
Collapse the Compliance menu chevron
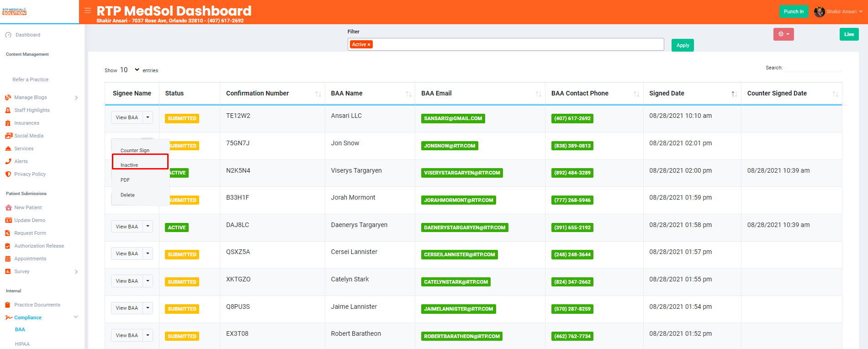coord(76,317)
